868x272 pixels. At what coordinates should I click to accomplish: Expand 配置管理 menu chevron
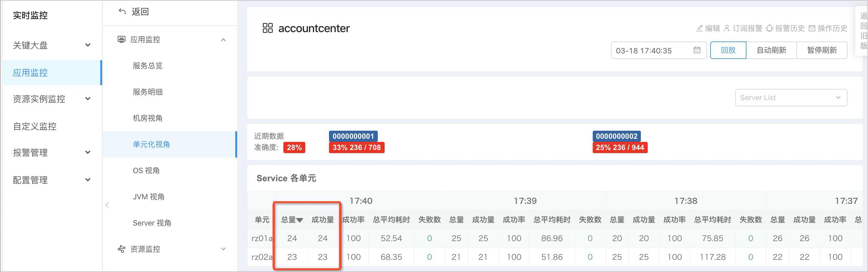(87, 180)
